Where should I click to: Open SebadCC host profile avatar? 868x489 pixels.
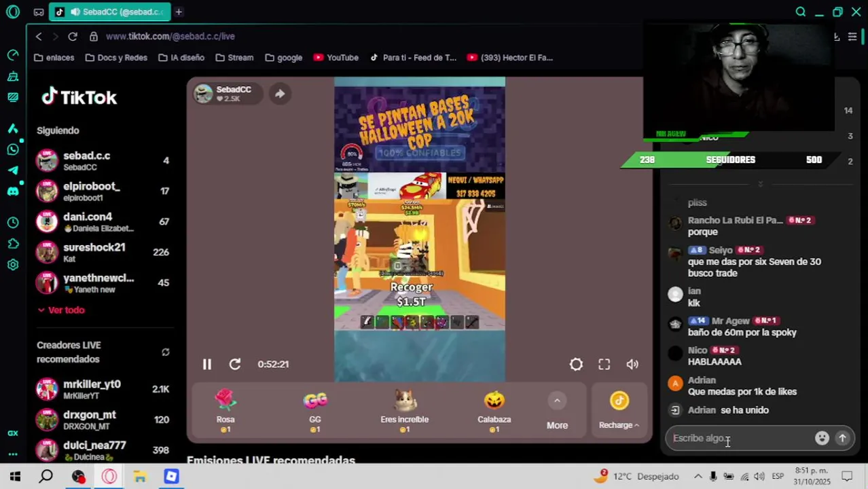[203, 94]
